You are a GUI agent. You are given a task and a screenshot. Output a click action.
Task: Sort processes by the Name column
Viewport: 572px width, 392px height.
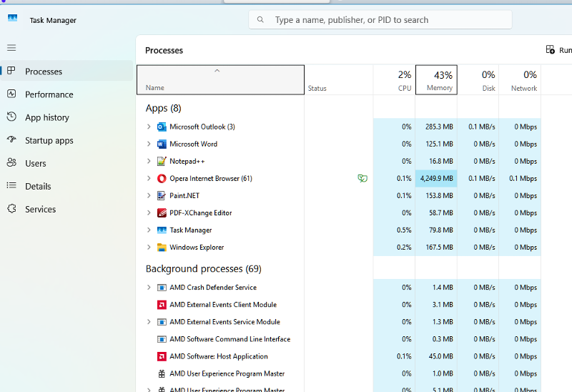tap(220, 80)
